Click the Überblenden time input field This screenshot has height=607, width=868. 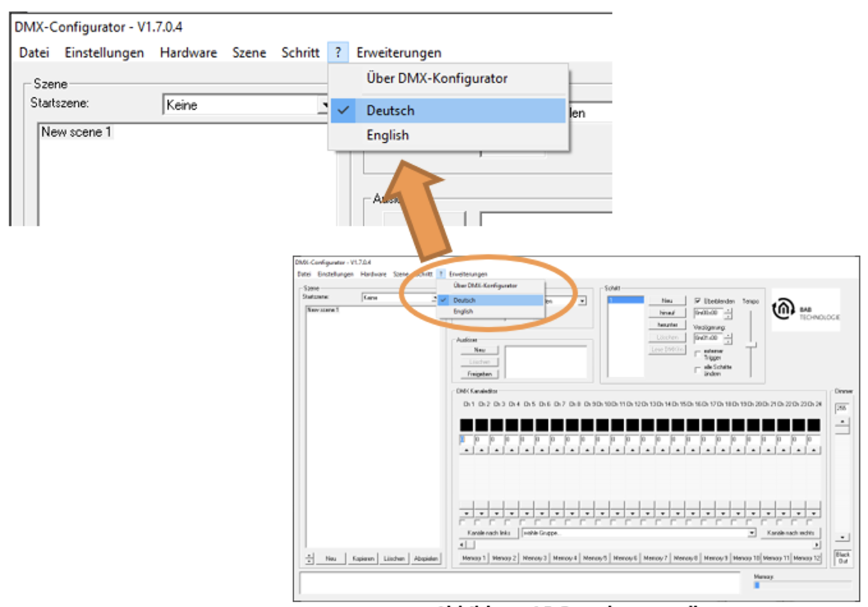coord(709,313)
